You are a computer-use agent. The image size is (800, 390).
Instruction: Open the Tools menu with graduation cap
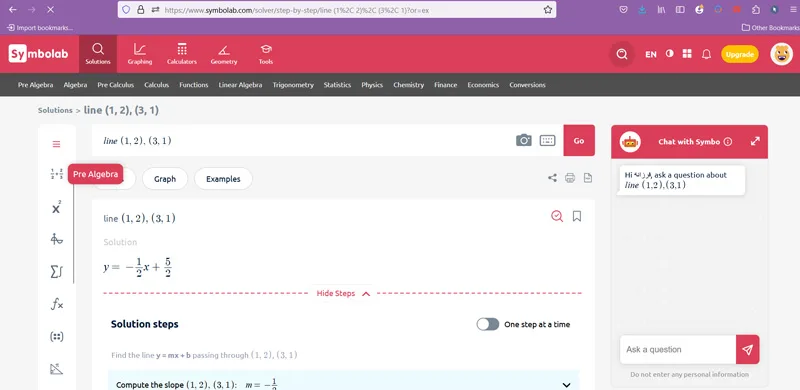tap(266, 54)
